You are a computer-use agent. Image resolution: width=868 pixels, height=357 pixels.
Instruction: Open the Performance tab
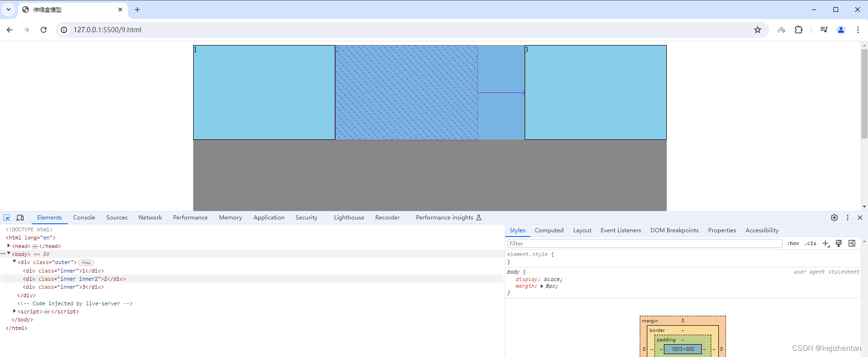point(190,218)
